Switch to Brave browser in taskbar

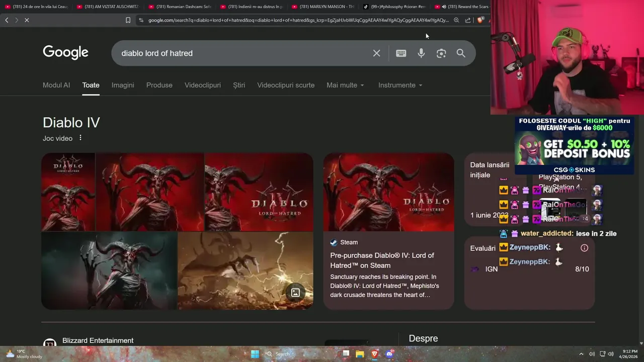(375, 354)
